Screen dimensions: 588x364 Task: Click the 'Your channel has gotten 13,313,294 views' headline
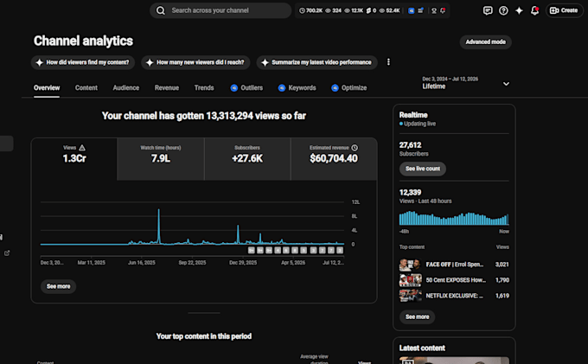pyautogui.click(x=204, y=116)
